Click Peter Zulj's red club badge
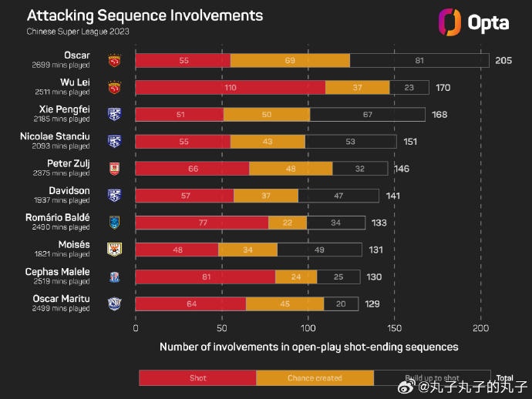This screenshot has height=399, width=532. pos(114,169)
